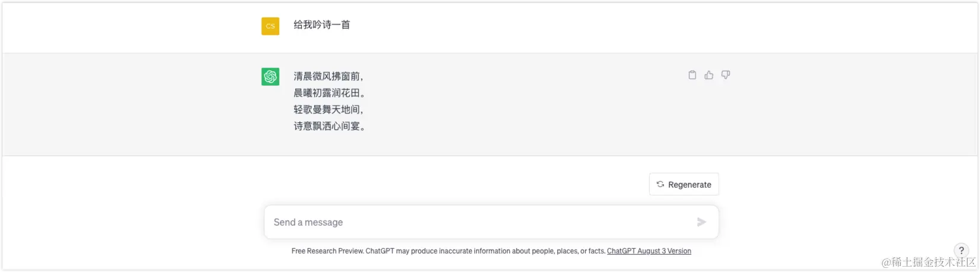Click the yellow CS user avatar
980x272 pixels.
(270, 26)
